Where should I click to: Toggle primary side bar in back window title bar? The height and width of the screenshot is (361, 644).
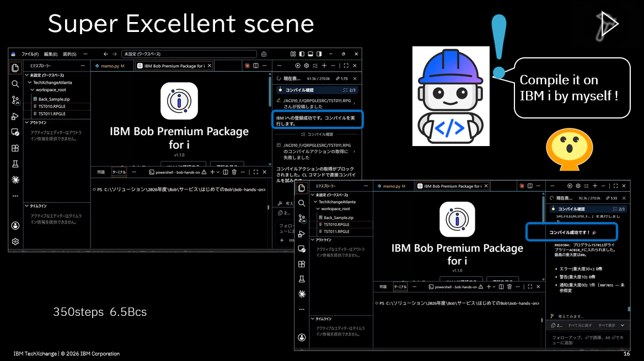(302, 54)
